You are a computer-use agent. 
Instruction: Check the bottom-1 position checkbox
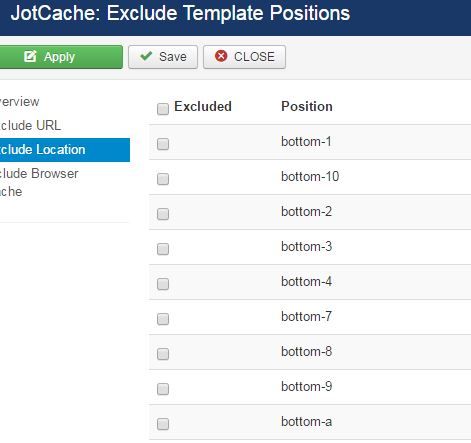[163, 144]
